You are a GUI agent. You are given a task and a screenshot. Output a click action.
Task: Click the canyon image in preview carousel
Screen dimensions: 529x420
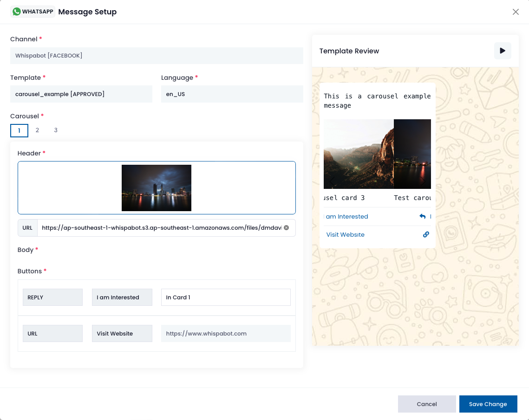359,154
